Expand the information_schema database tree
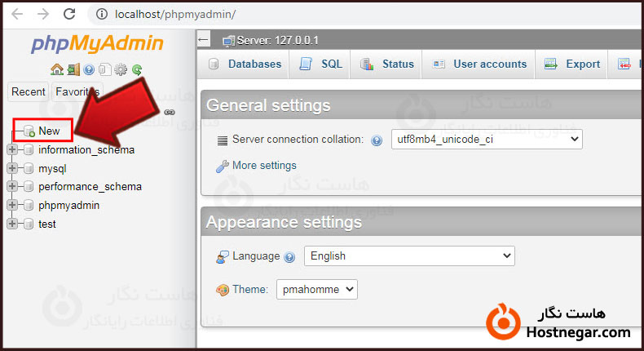The image size is (644, 351). pyautogui.click(x=11, y=149)
